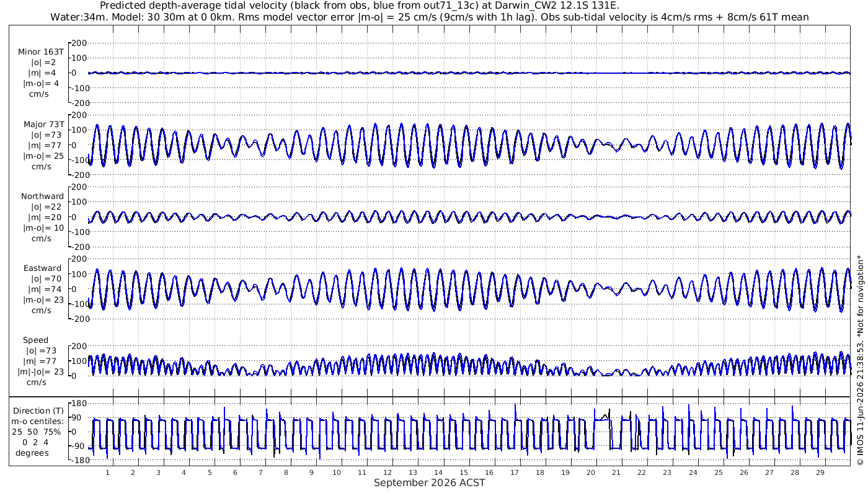
Task: Click the day 29 tick on time axis
Action: [x=820, y=472]
